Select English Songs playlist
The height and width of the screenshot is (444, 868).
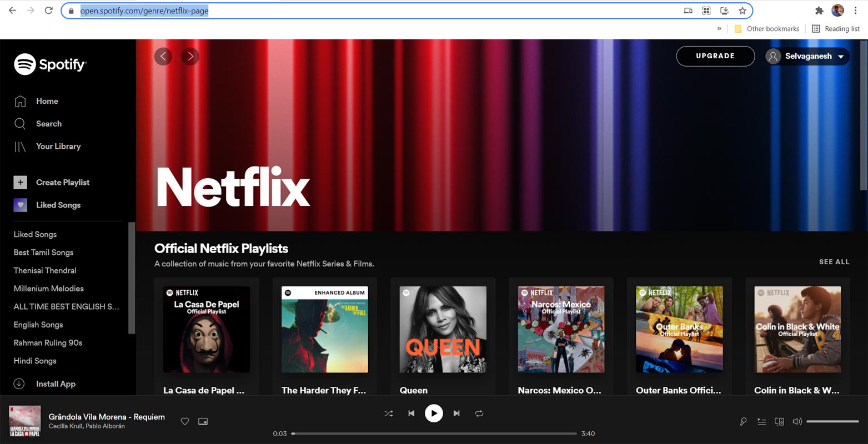38,325
